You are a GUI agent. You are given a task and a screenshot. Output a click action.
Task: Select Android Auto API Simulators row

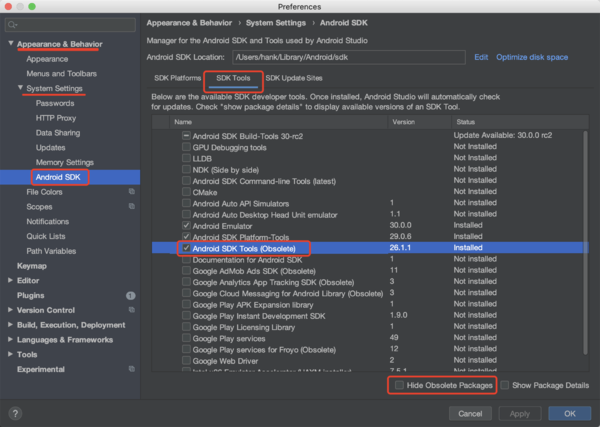pyautogui.click(x=370, y=203)
